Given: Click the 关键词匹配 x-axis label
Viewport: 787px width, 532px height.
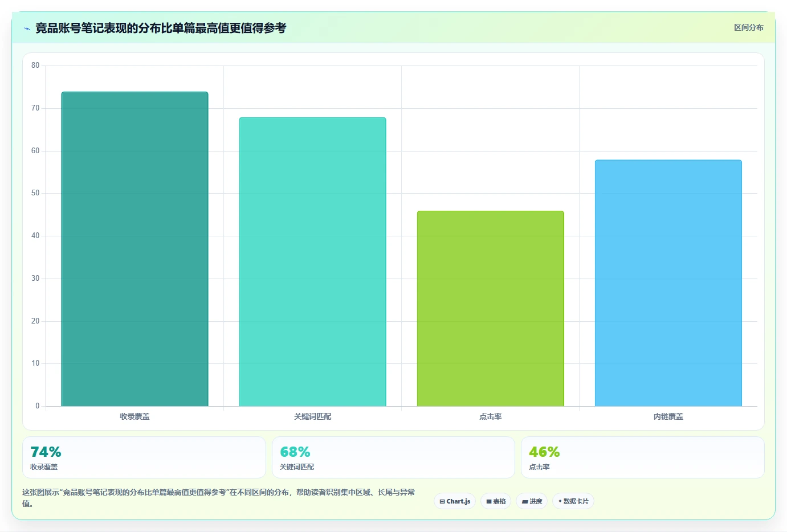Looking at the screenshot, I should coord(312,416).
